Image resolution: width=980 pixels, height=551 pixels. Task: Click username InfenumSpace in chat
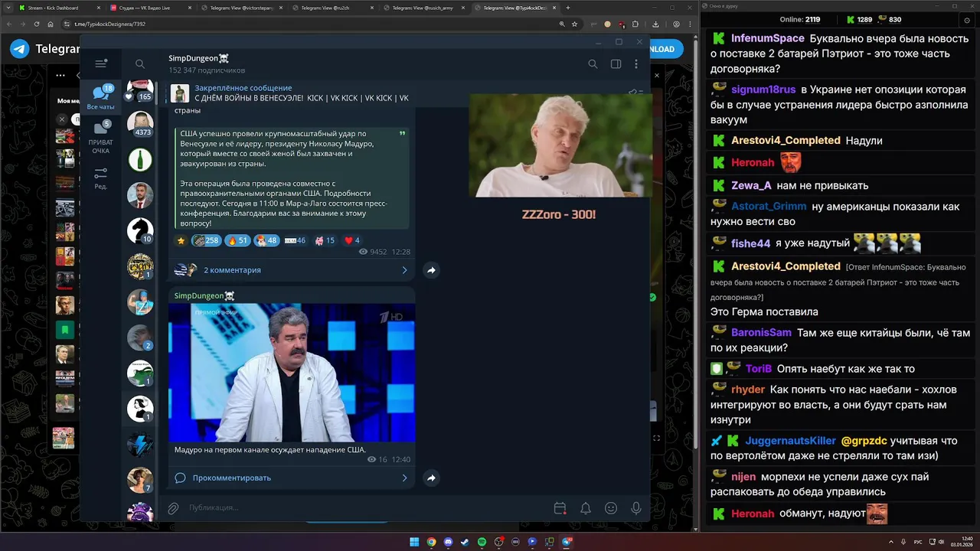pos(767,38)
